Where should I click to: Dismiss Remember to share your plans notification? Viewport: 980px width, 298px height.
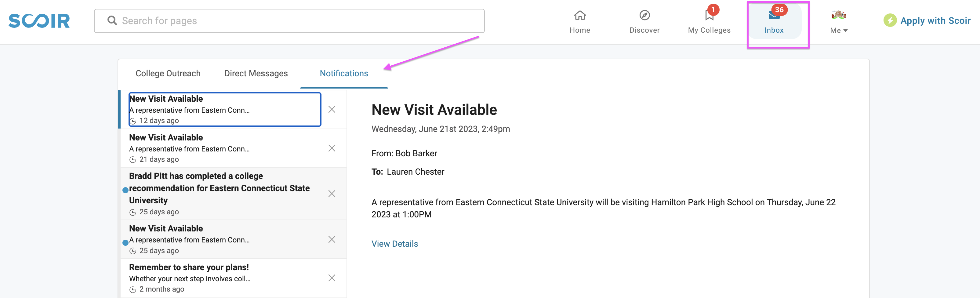click(332, 278)
